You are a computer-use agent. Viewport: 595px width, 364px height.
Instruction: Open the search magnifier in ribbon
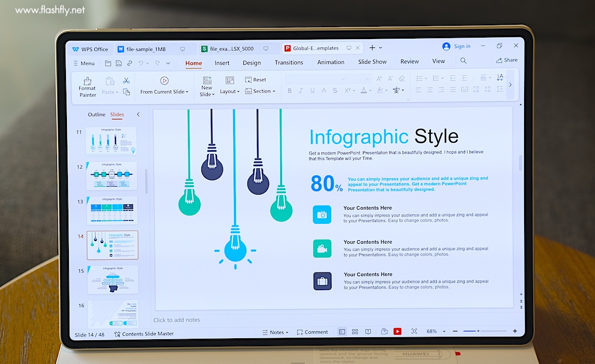[x=463, y=61]
